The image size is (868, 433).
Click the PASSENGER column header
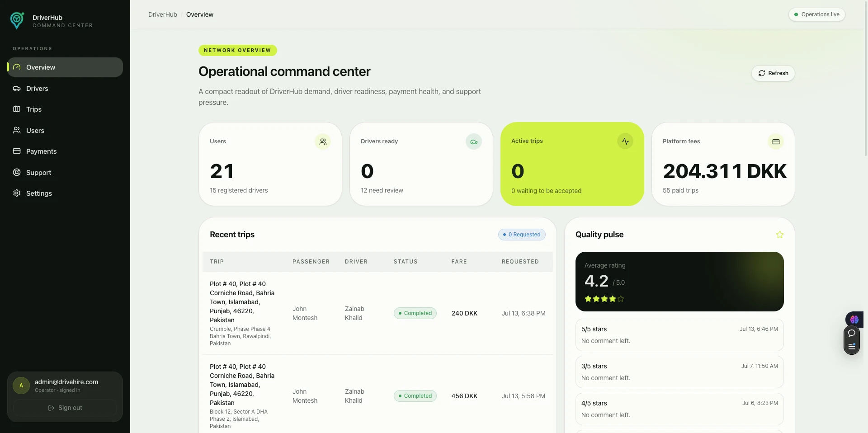[311, 262]
